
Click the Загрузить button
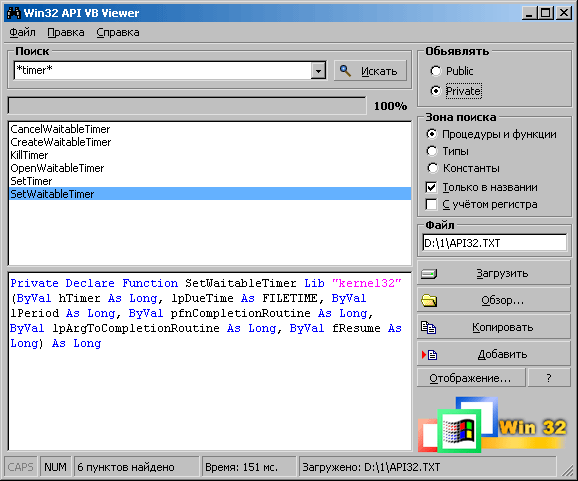494,273
